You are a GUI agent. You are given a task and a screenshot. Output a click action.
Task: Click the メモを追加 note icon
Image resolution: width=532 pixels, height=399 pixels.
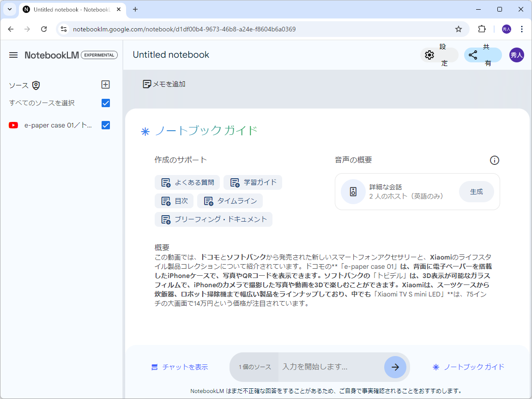click(147, 84)
